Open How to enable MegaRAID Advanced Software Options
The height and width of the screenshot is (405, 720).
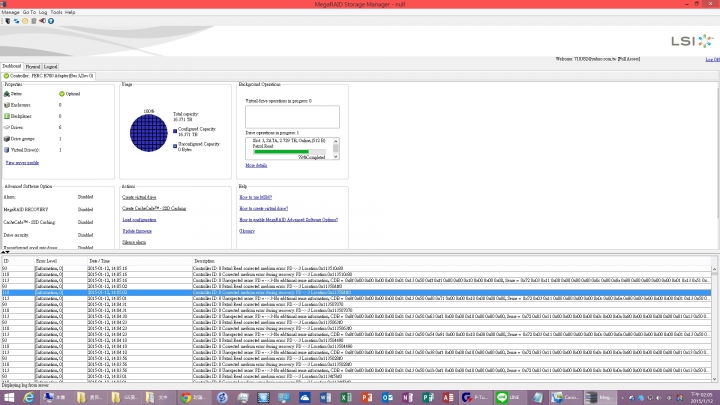coord(288,219)
